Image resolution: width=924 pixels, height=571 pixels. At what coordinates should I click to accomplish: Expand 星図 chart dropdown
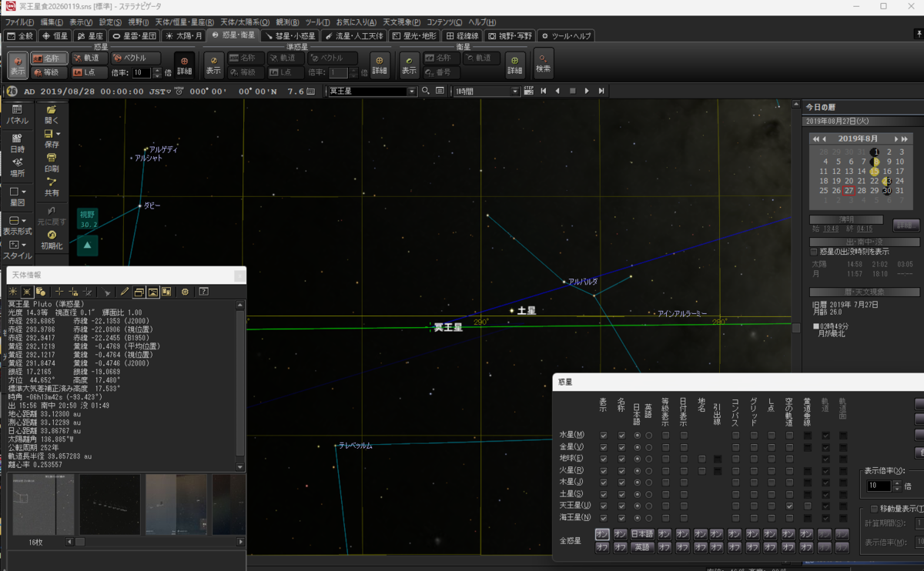click(x=24, y=192)
